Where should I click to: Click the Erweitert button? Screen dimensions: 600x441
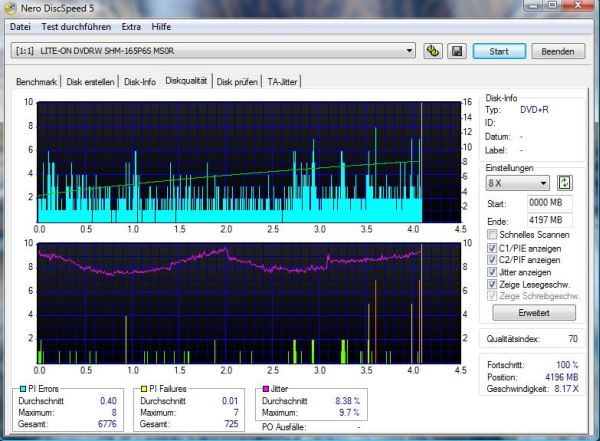(534, 313)
